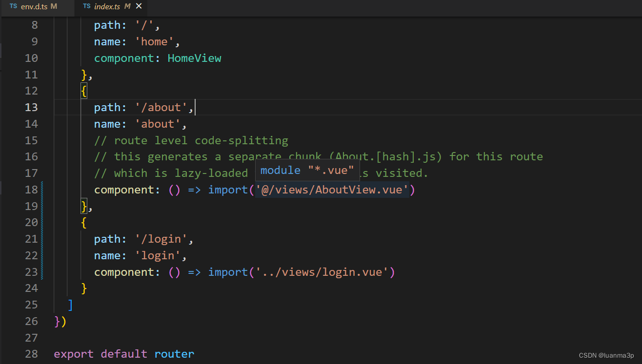Click the component key on line 18
The height and width of the screenshot is (364, 642).
tap(124, 190)
